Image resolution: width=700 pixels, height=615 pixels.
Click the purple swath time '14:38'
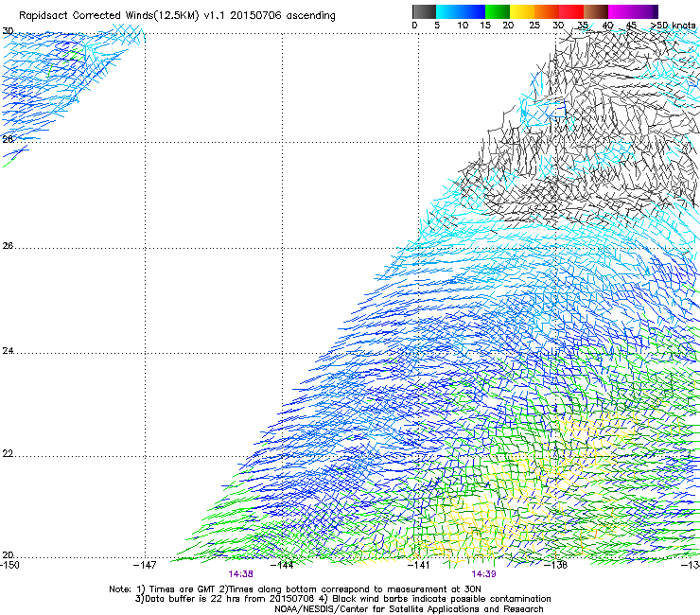(240, 574)
